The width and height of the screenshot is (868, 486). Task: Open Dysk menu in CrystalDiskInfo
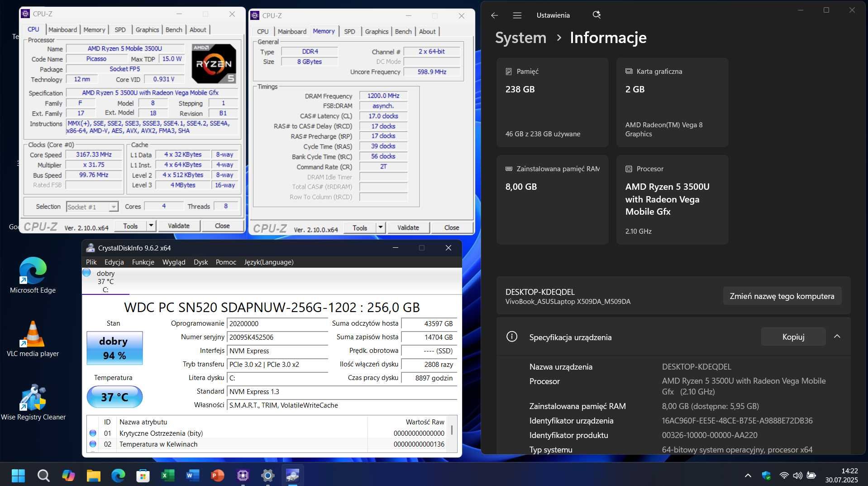pyautogui.click(x=200, y=262)
